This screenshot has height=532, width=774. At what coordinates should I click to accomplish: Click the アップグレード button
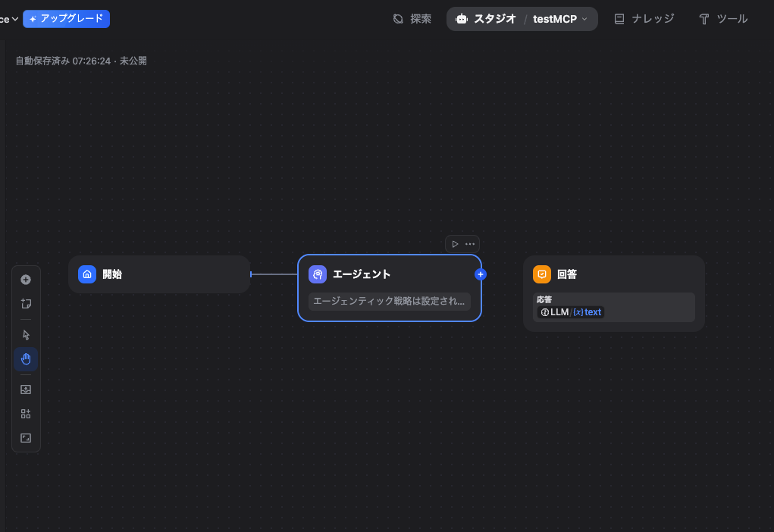click(x=67, y=19)
